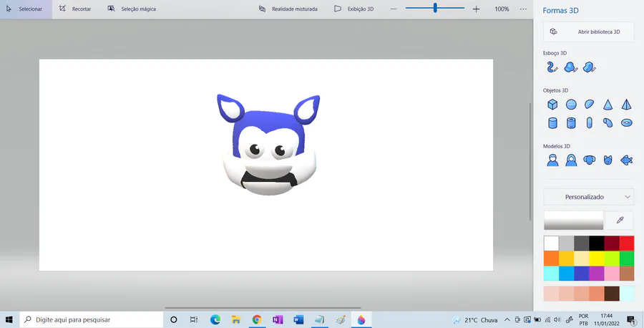Image resolution: width=644 pixels, height=328 pixels.
Task: Add the cat 3D model
Action: click(x=608, y=160)
